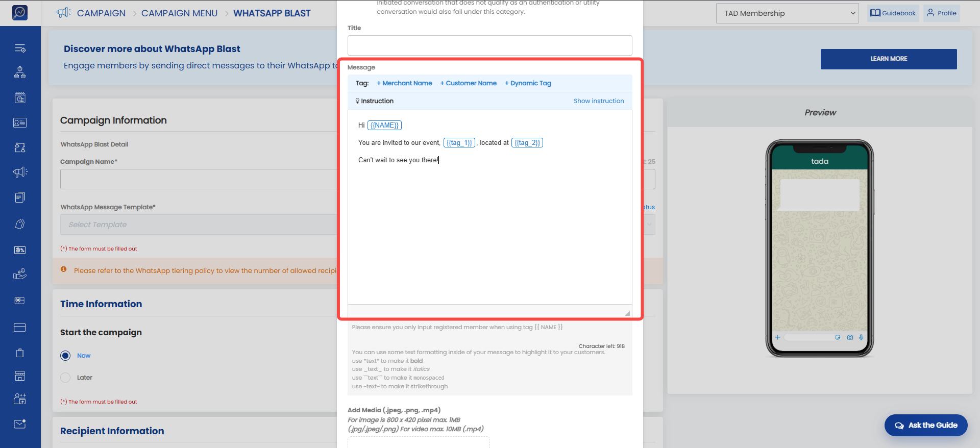Click the WhatsApp tiering policy warning text
This screenshot has width=980, height=448.
[x=205, y=271]
